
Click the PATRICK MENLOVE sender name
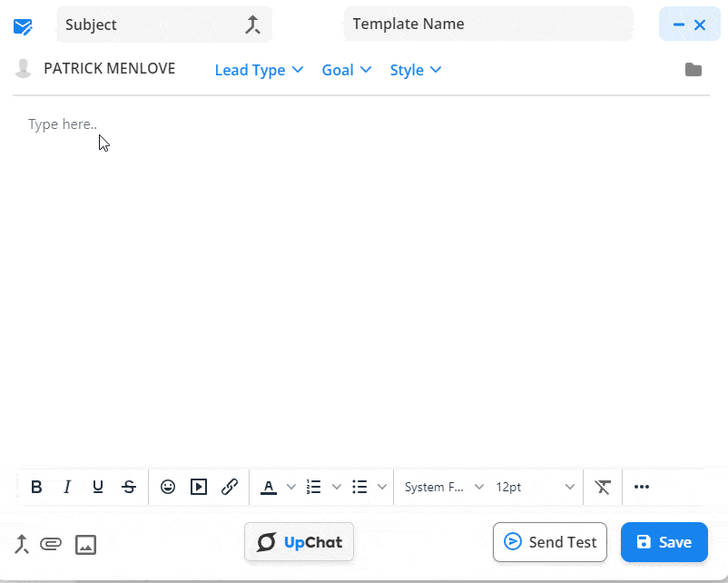[109, 68]
